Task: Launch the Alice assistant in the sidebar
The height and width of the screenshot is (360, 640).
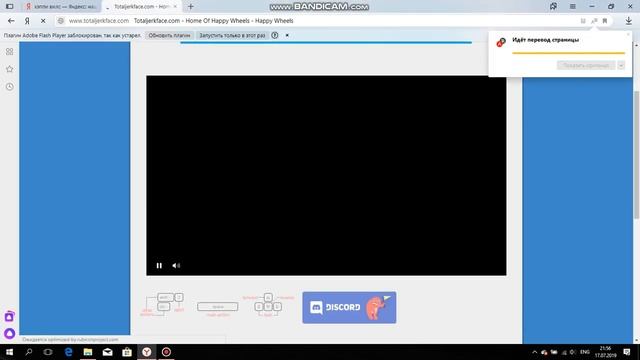Action: tap(9, 333)
